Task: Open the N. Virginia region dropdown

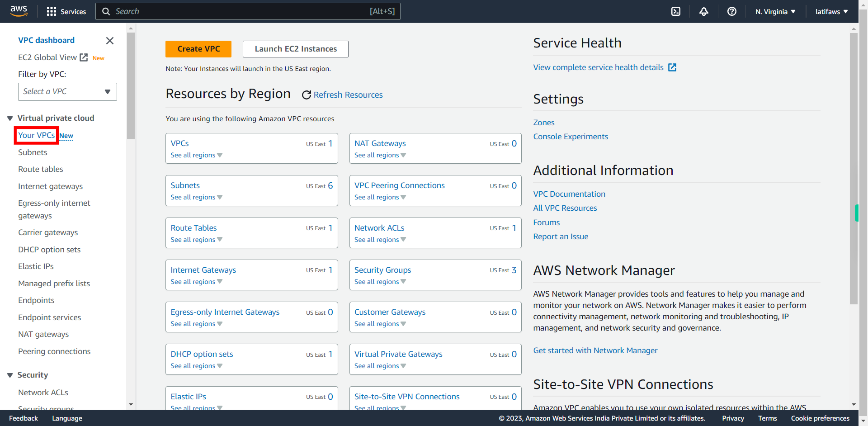Action: tap(775, 12)
